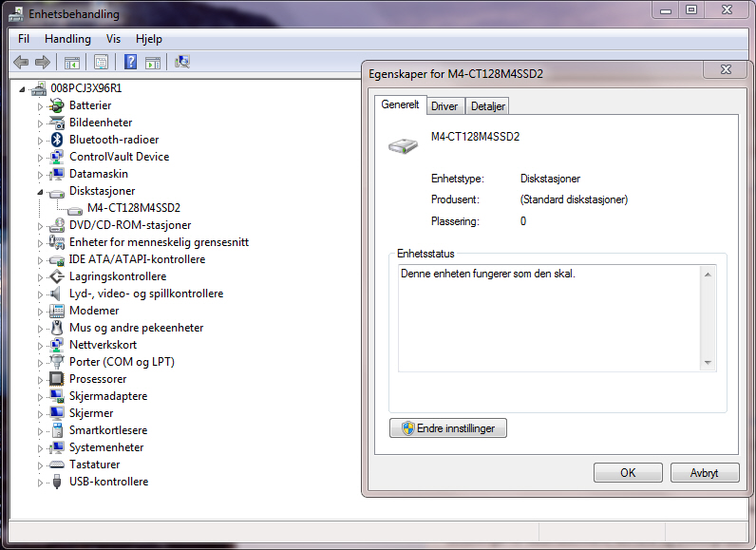Select Enheter for menneskelig grensesnitt label
Image resolution: width=756 pixels, height=550 pixels.
tap(160, 242)
